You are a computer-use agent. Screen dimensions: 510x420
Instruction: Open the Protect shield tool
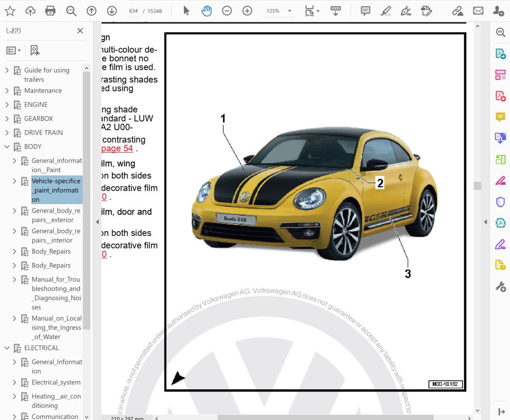pyautogui.click(x=500, y=202)
